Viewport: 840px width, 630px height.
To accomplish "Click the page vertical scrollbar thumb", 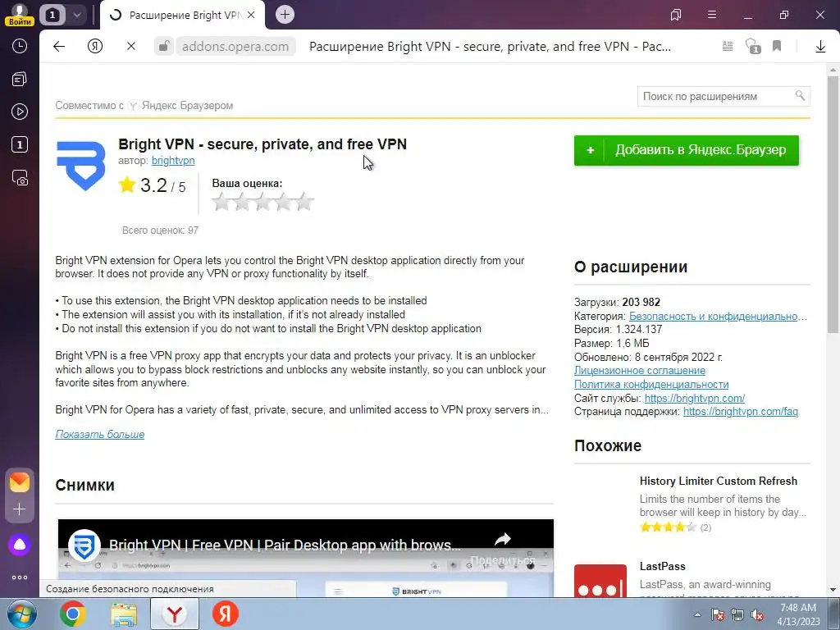I will tap(833, 203).
